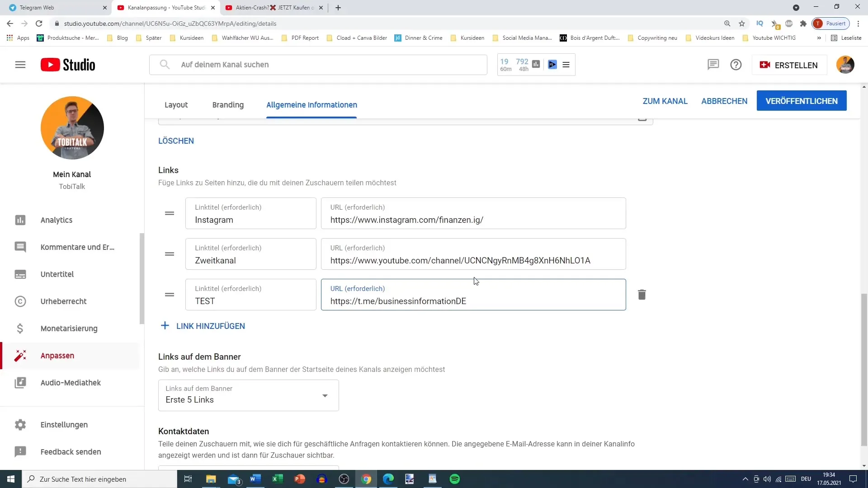Click LÖSCHEN delete link
This screenshot has height=488, width=868.
[x=176, y=141]
